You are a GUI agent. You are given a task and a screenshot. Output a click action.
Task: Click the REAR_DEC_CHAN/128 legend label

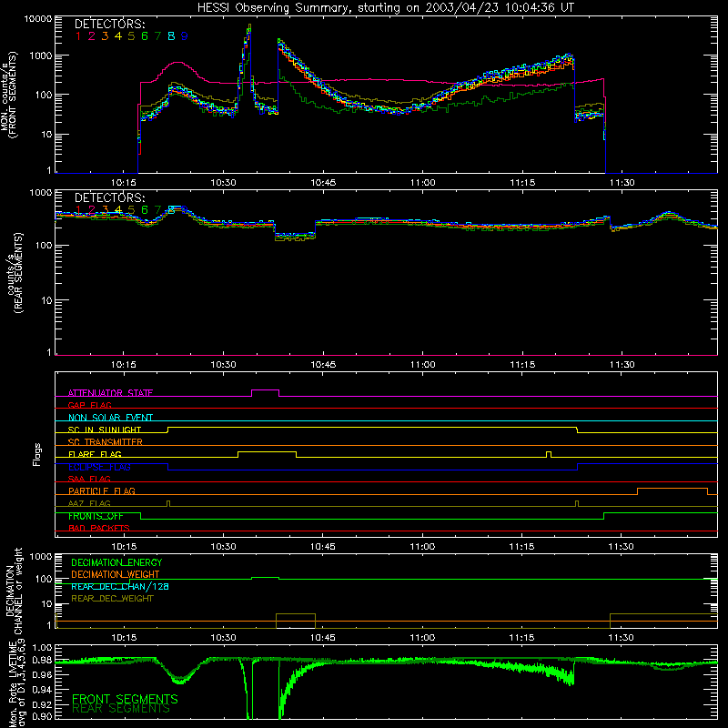tap(120, 586)
